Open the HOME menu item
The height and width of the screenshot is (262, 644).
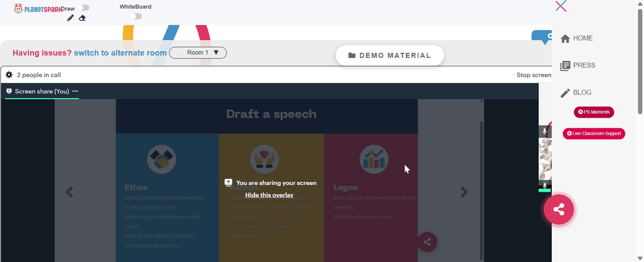[x=576, y=38]
